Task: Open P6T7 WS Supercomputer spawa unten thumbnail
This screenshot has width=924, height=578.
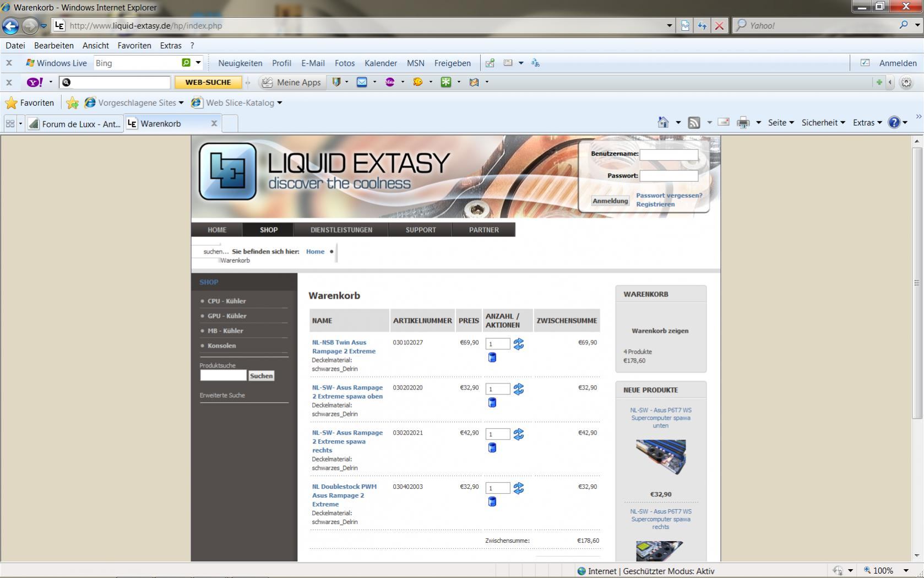Action: pos(661,457)
